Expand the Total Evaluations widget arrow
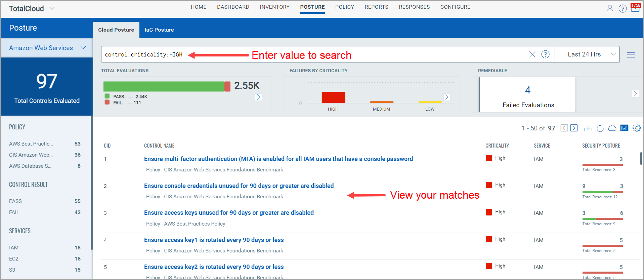Image resolution: width=644 pixels, height=280 pixels. (x=258, y=97)
